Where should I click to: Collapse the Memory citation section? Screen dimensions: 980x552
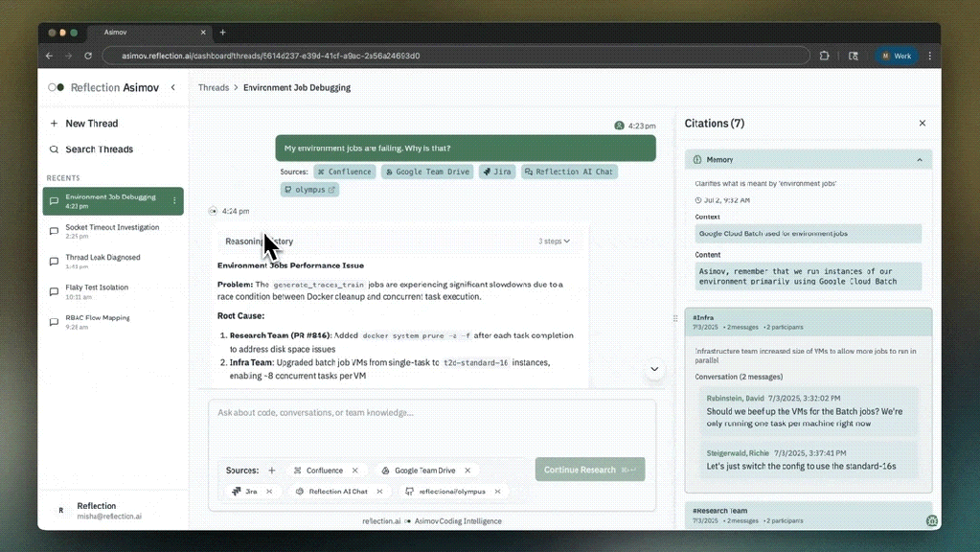coord(920,160)
